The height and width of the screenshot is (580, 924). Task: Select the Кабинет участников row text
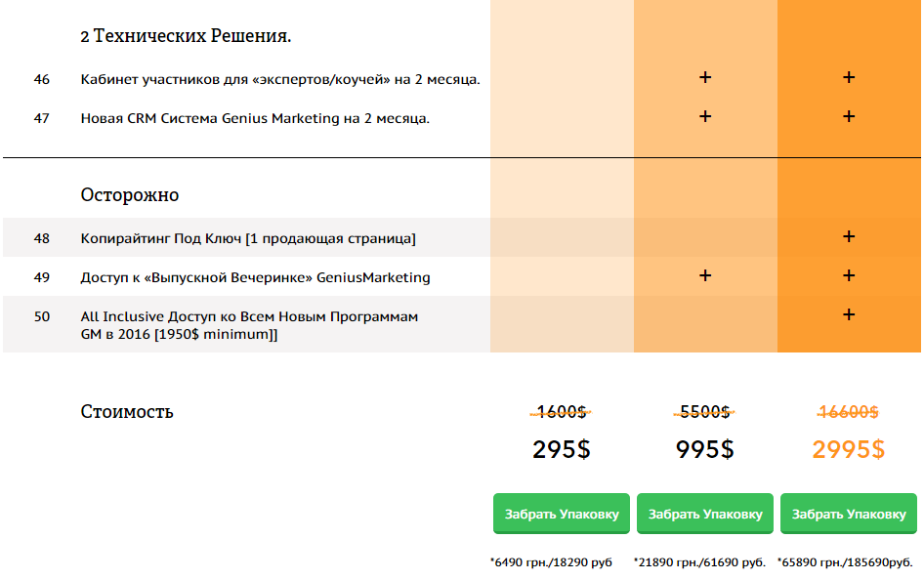(279, 79)
